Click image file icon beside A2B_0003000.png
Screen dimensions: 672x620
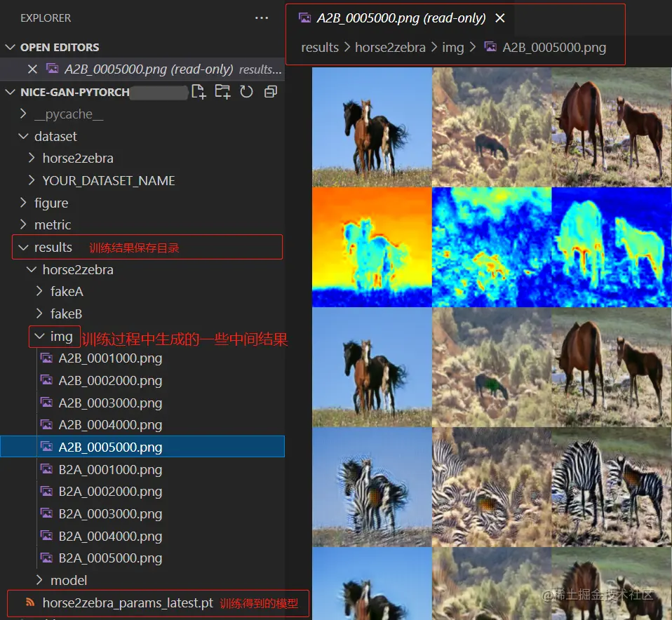coord(46,403)
